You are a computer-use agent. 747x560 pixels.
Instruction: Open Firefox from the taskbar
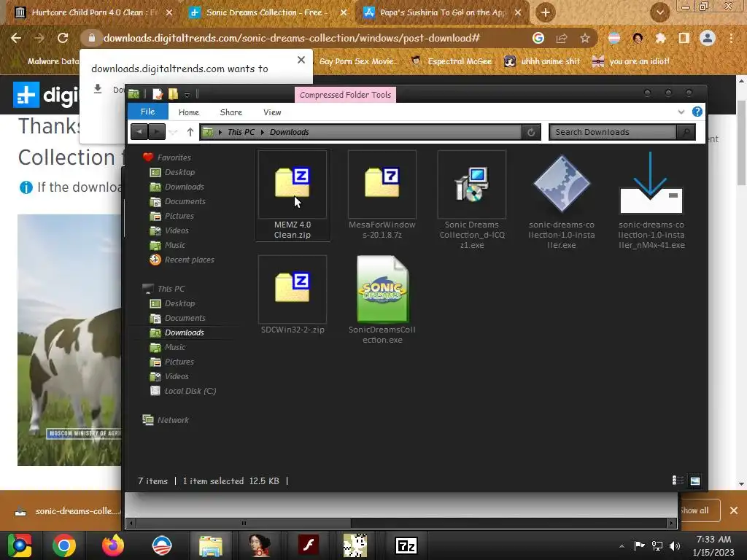(x=113, y=545)
